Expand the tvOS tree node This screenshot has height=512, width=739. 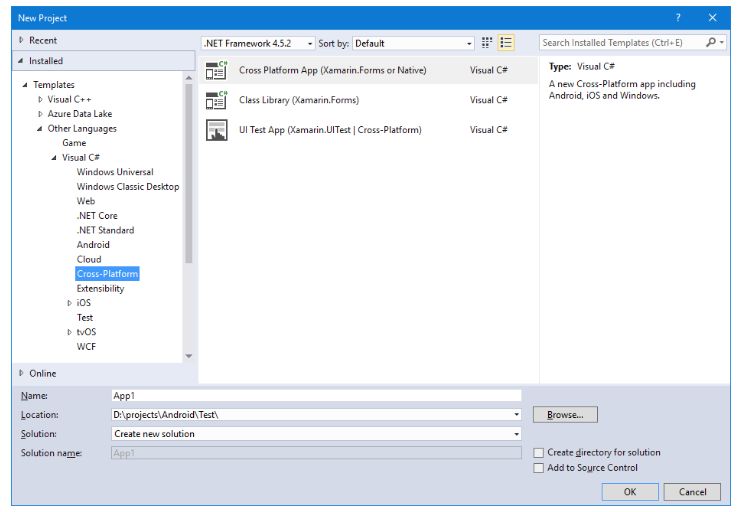(x=69, y=332)
